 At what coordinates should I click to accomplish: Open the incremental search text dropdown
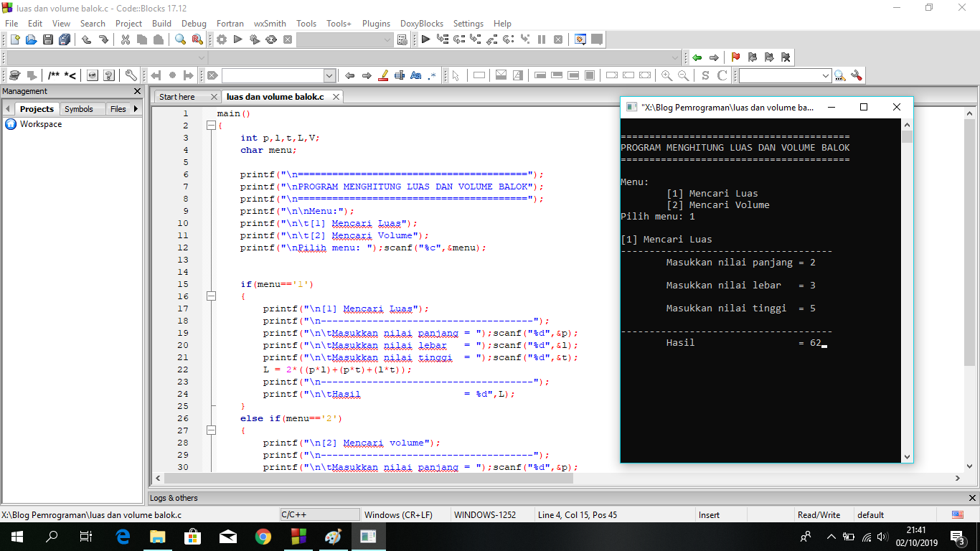(329, 75)
